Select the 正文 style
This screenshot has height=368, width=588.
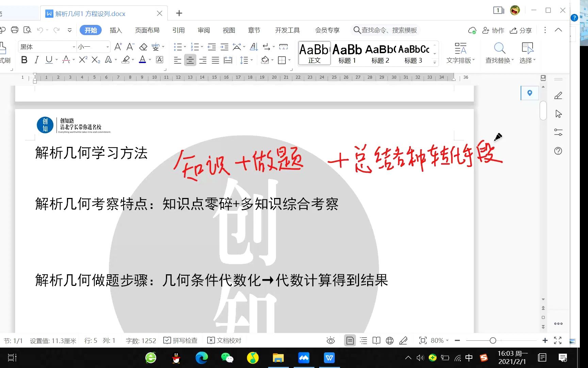(x=314, y=53)
